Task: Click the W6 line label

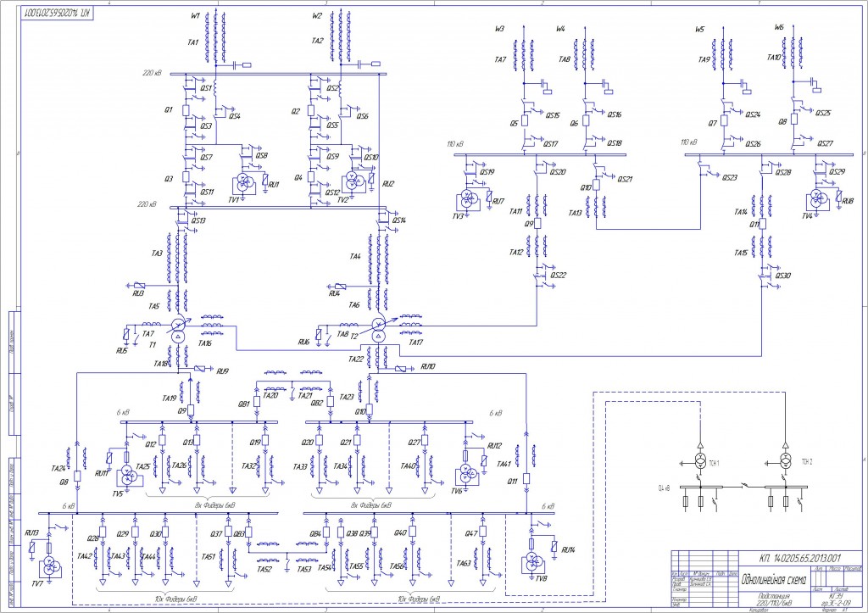Action: point(780,27)
